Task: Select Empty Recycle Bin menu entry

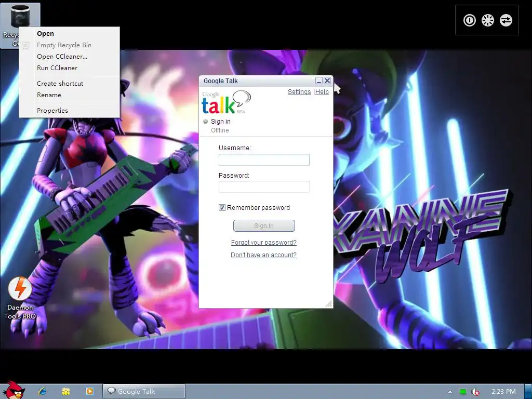Action: 69,45
